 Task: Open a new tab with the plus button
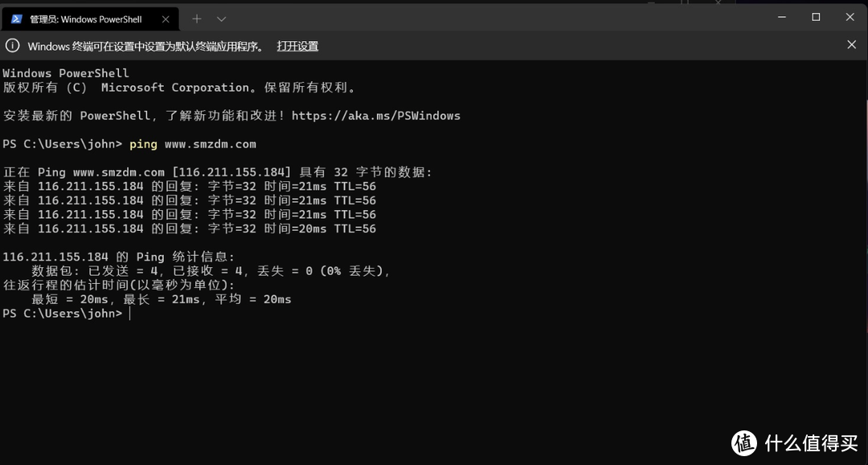point(196,18)
